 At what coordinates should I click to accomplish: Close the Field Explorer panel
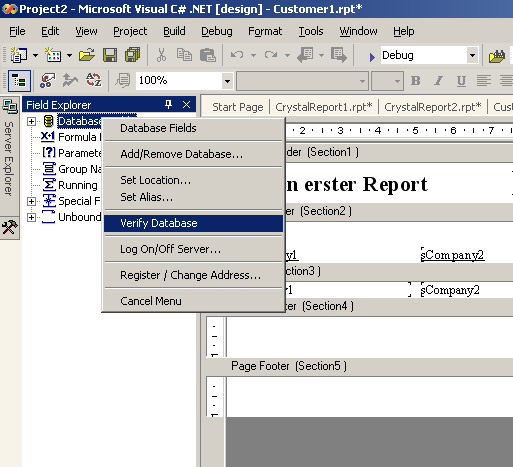coord(186,105)
